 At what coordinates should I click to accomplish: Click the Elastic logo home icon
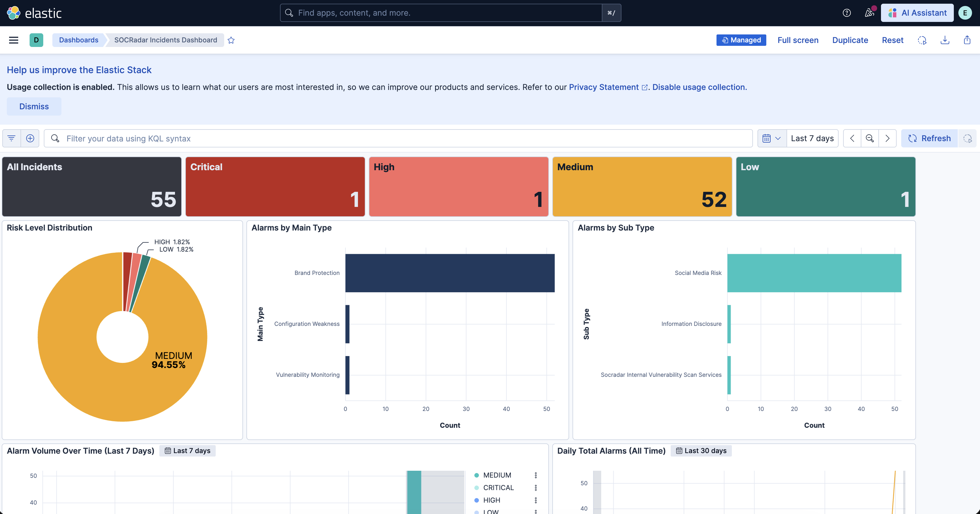(x=14, y=13)
